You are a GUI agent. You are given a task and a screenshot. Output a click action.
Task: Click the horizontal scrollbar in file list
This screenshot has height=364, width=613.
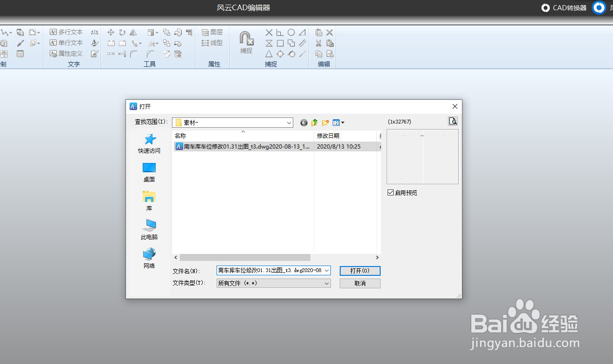(245, 257)
